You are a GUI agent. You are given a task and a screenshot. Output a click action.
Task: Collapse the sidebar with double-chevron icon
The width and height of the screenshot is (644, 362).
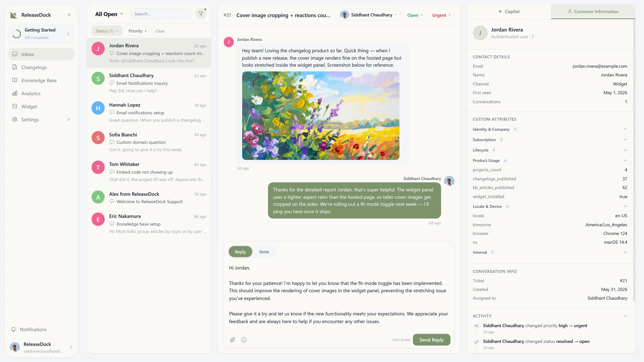[69, 15]
